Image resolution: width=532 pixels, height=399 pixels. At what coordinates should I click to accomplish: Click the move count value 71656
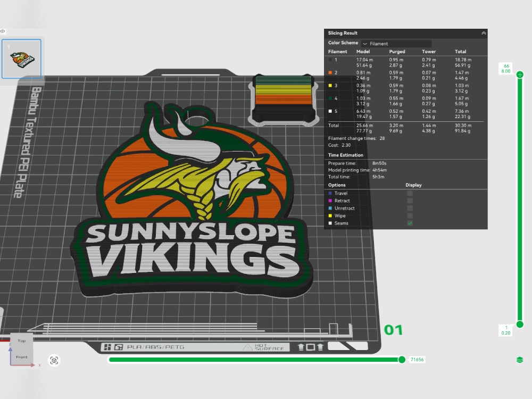click(417, 359)
